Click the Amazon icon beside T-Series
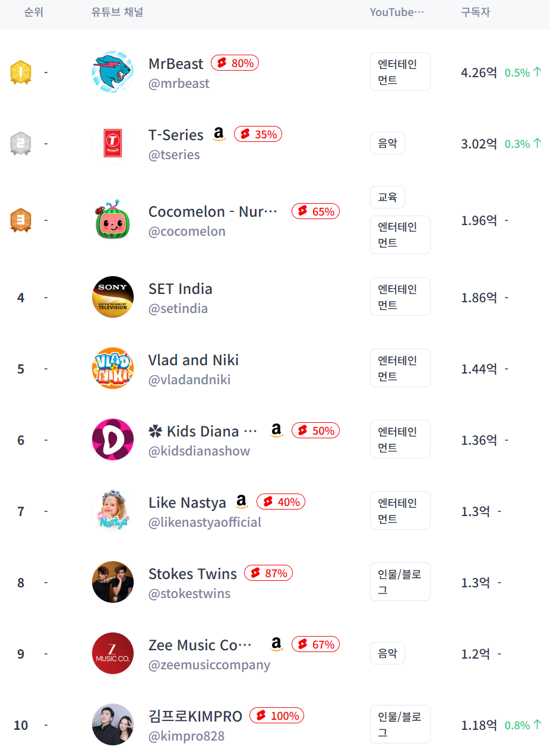 click(219, 134)
